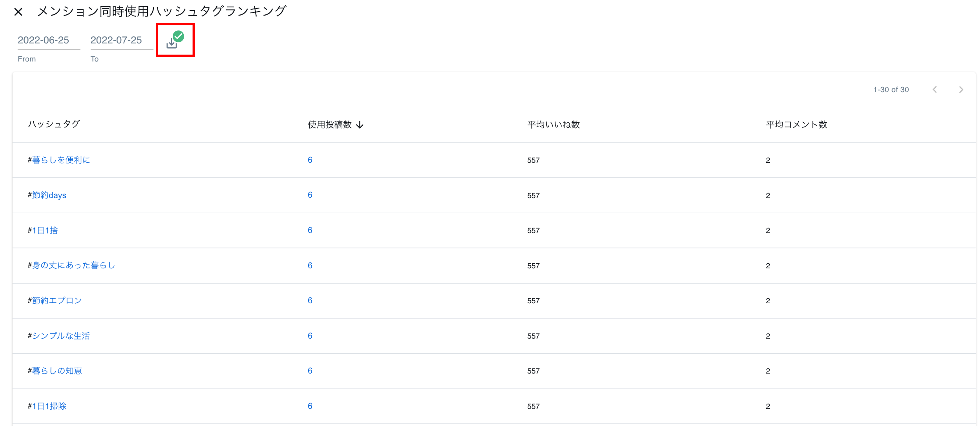Viewport: 980px width, 426px height.
Task: Close the hashtag ranking dialog
Action: (18, 12)
